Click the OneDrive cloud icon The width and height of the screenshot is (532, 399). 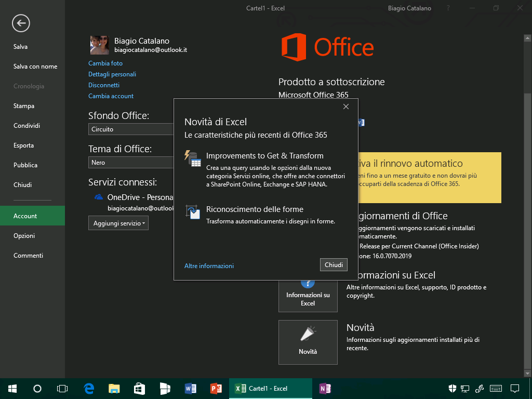pos(98,197)
